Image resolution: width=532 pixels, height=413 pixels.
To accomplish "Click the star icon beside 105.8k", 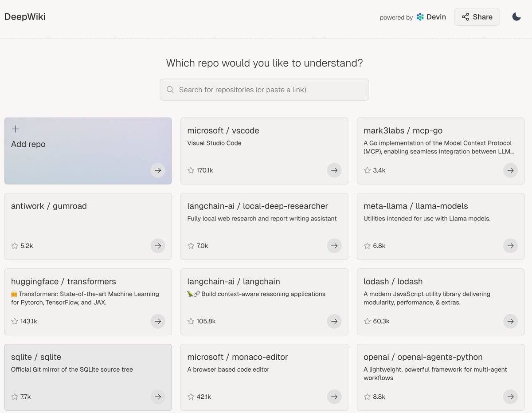I will point(191,321).
